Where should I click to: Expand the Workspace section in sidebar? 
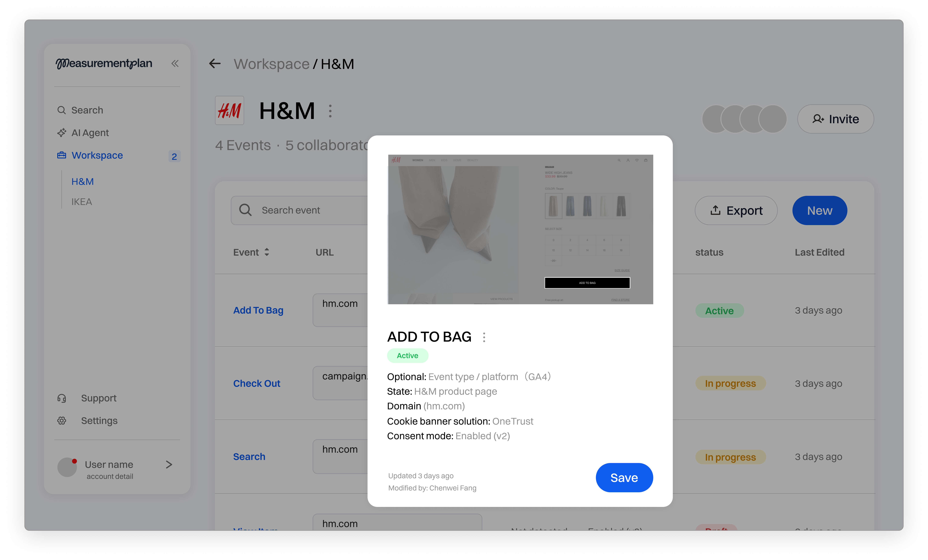point(97,155)
